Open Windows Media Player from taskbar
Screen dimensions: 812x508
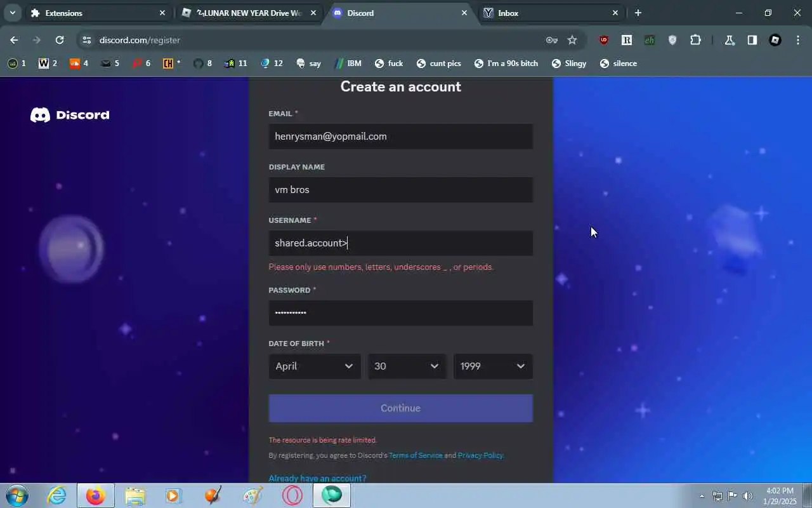click(173, 495)
